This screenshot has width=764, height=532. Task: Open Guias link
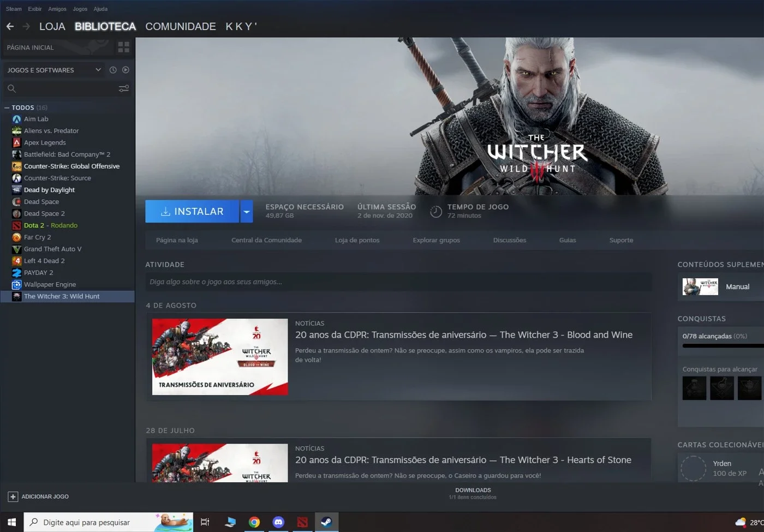click(568, 240)
